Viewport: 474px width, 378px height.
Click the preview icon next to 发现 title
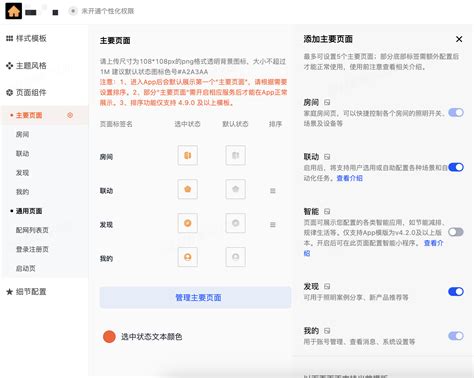[327, 286]
